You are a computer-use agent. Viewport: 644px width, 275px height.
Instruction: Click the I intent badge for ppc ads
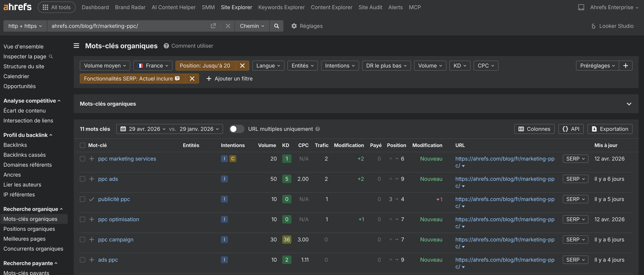[224, 179]
